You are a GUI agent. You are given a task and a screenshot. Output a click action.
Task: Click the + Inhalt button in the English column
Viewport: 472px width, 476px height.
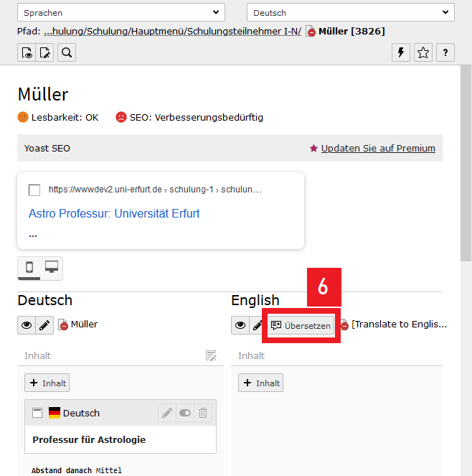[261, 383]
